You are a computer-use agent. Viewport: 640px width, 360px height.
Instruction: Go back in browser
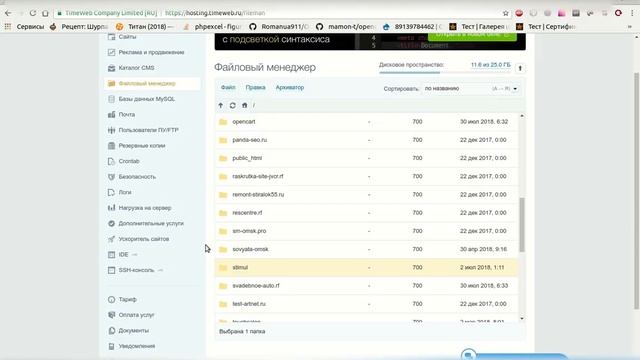8,13
